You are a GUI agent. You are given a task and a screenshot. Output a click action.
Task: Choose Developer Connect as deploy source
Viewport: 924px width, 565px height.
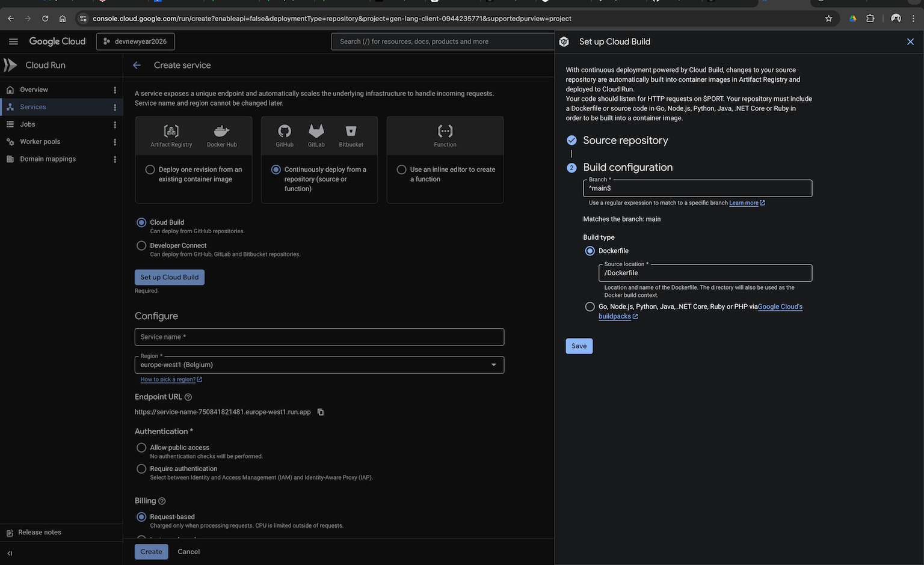click(x=141, y=245)
